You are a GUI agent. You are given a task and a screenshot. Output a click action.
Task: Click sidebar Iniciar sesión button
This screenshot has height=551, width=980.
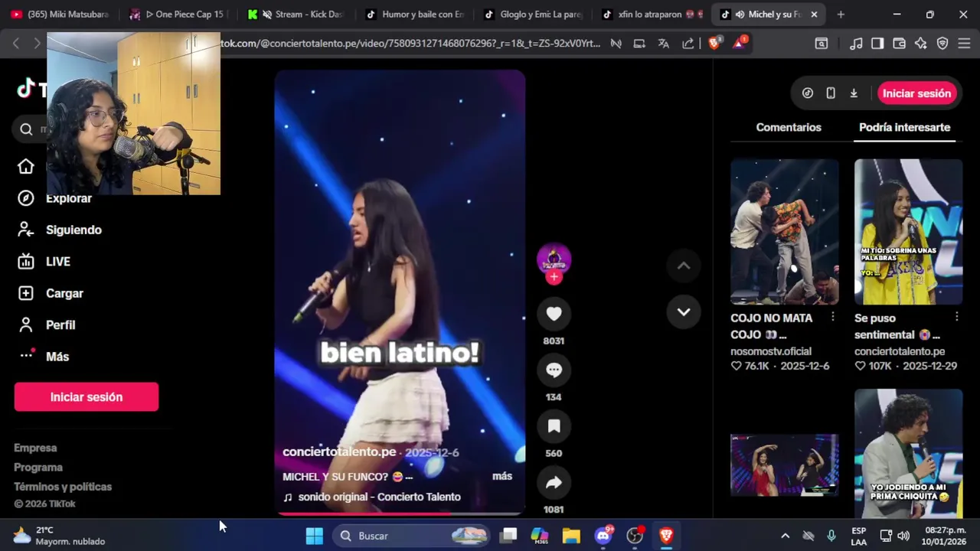(87, 397)
